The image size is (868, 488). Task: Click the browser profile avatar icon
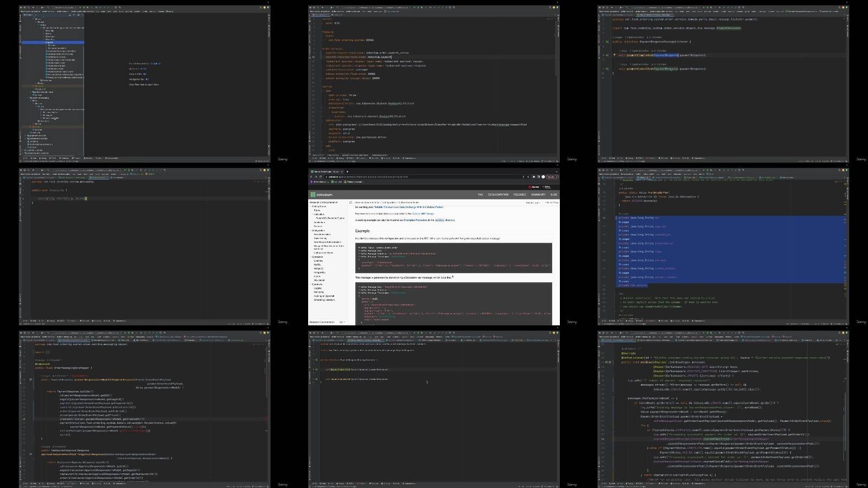pyautogui.click(x=543, y=177)
